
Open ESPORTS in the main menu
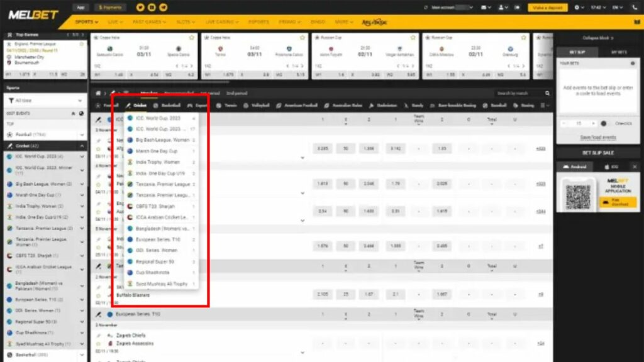pos(258,22)
